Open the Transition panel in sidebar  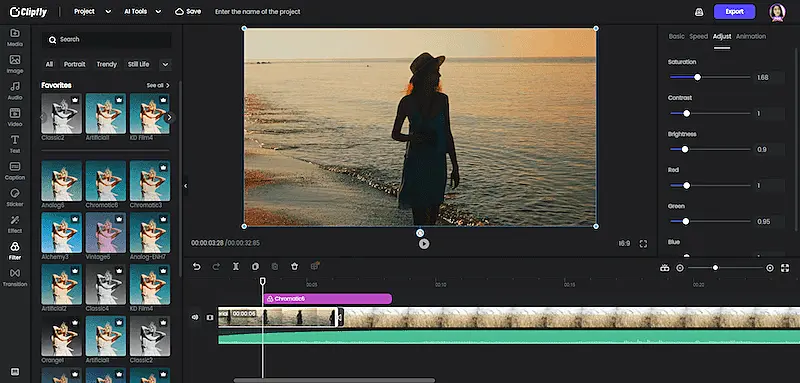point(15,277)
